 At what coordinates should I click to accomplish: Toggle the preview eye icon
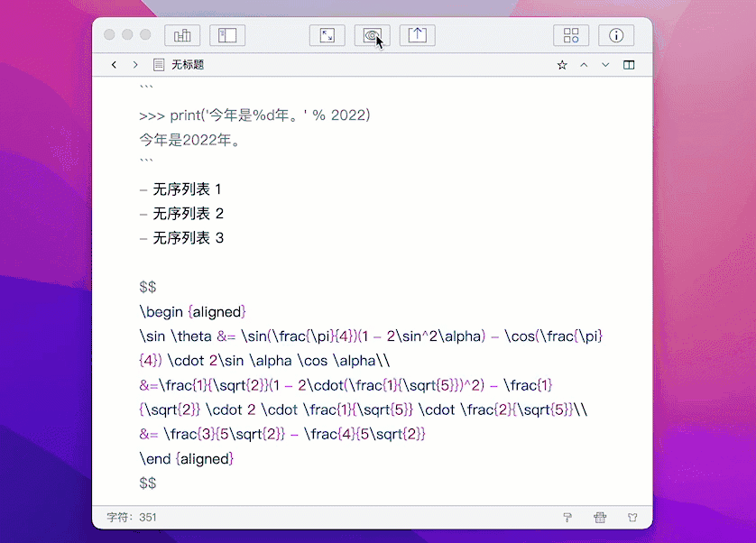pos(372,35)
